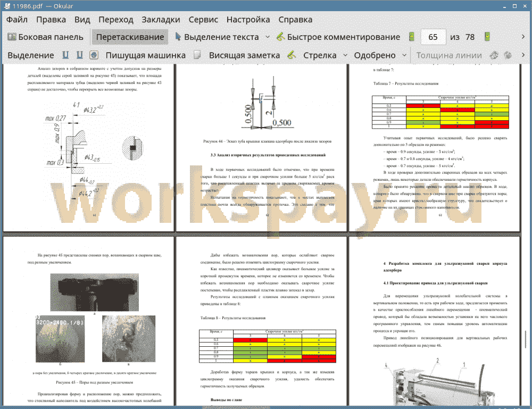Select the Одобрено stamp tool

click(375, 55)
